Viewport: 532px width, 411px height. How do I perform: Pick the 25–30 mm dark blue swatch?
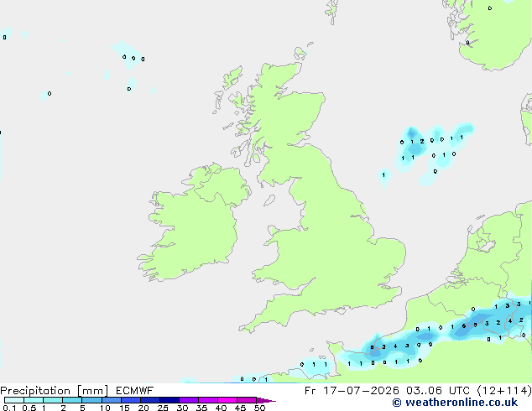170,400
